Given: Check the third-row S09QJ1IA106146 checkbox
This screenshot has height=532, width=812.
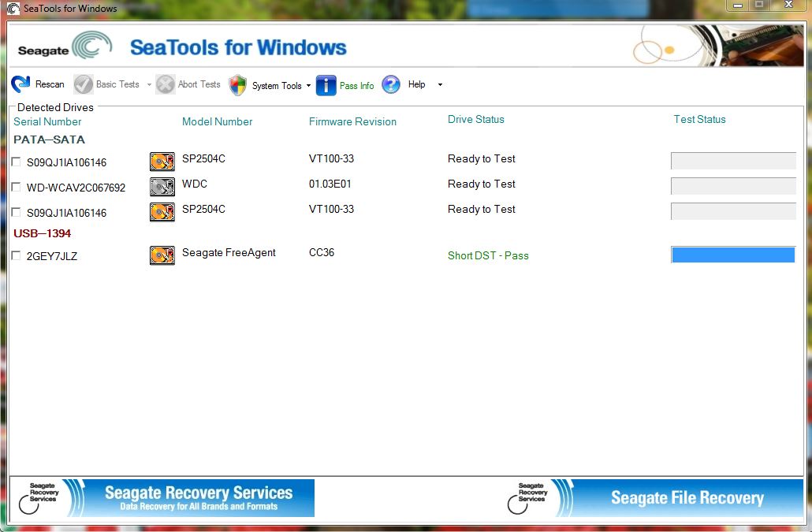Looking at the screenshot, I should pos(16,212).
